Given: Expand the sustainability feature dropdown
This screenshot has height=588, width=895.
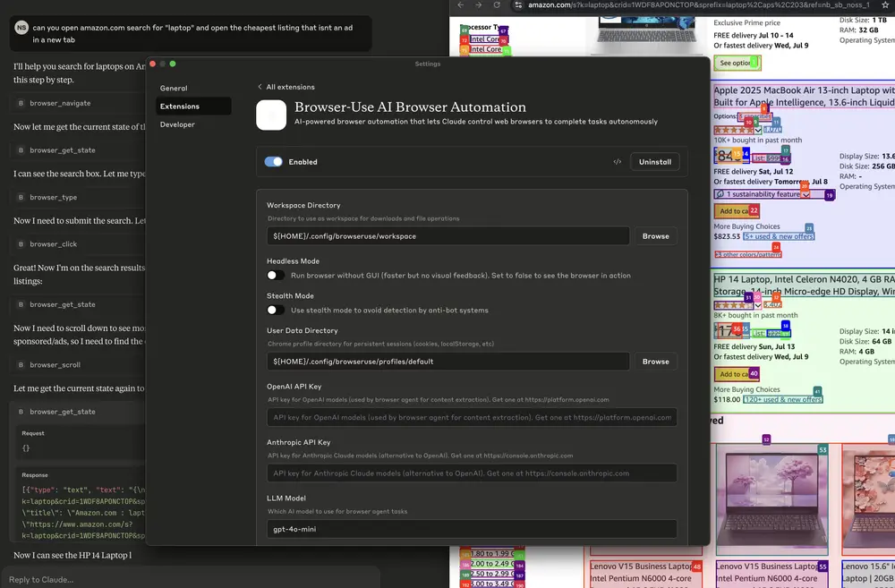Looking at the screenshot, I should (x=805, y=194).
